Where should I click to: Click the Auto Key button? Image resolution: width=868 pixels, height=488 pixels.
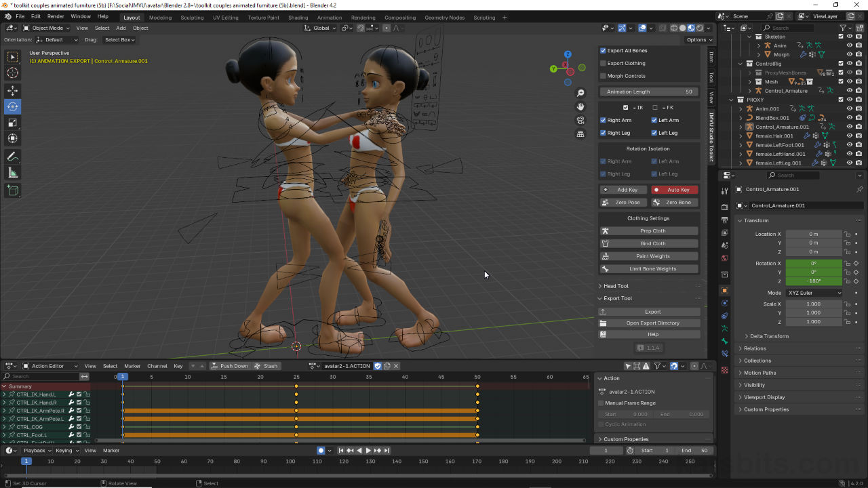[675, 190]
